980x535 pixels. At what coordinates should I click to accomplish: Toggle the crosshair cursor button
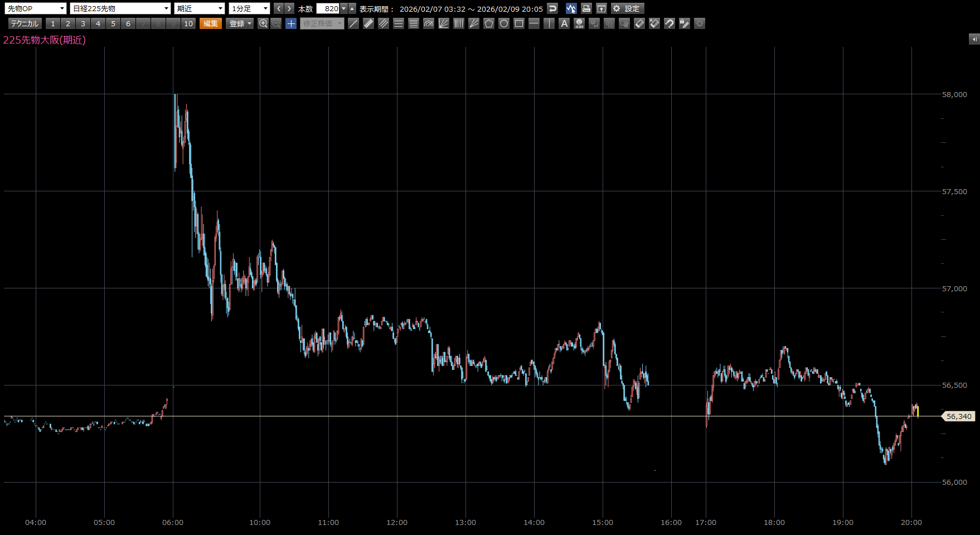tap(291, 23)
